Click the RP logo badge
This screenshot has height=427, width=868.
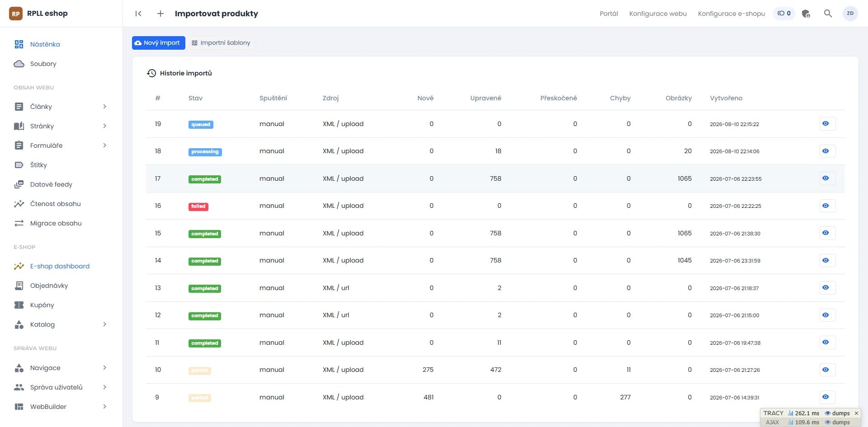[x=16, y=14]
